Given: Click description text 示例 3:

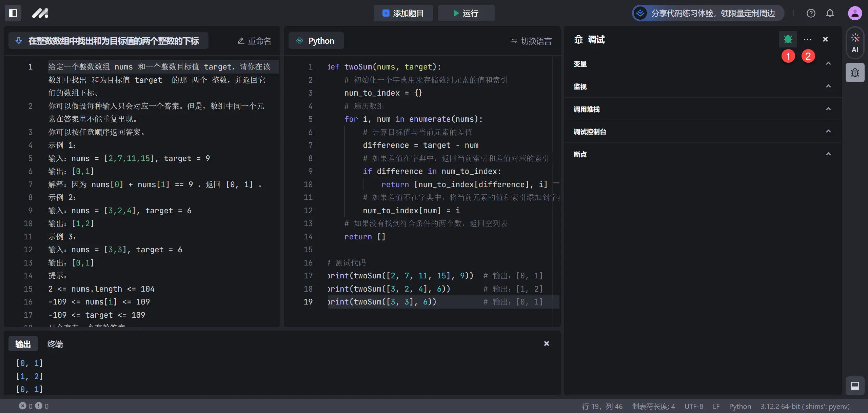Looking at the screenshot, I should click(62, 237).
